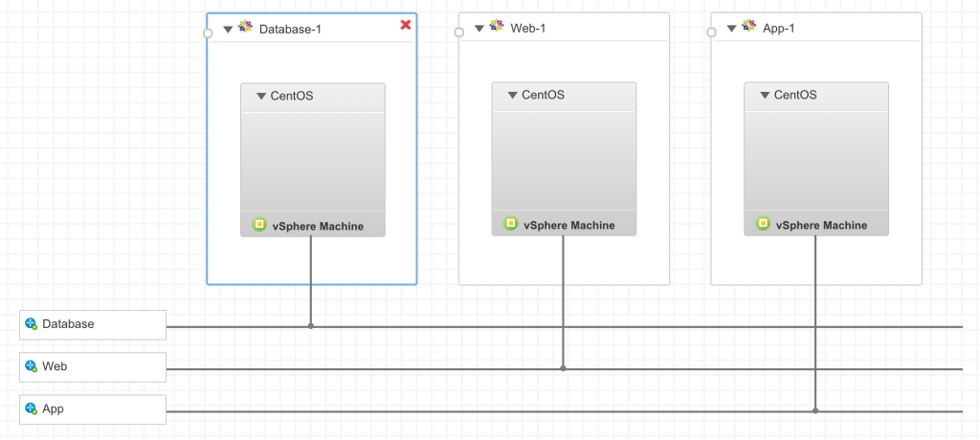Click the Web-1 circular connector handle

(x=459, y=33)
